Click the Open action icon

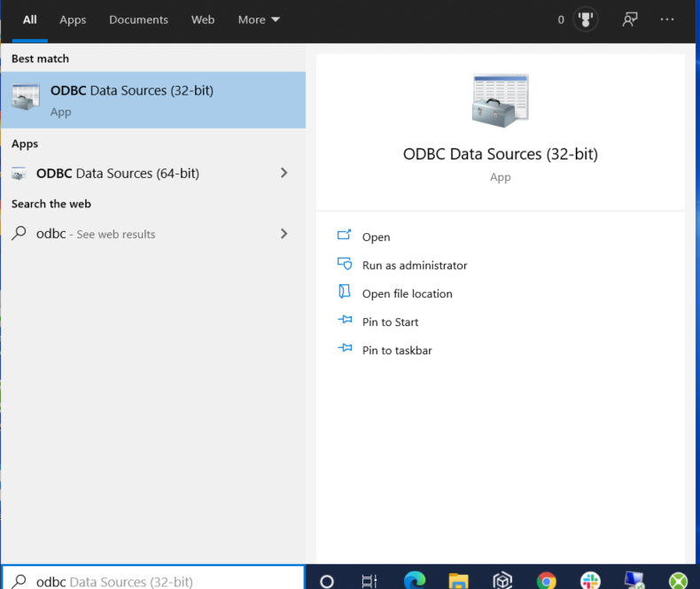(344, 234)
